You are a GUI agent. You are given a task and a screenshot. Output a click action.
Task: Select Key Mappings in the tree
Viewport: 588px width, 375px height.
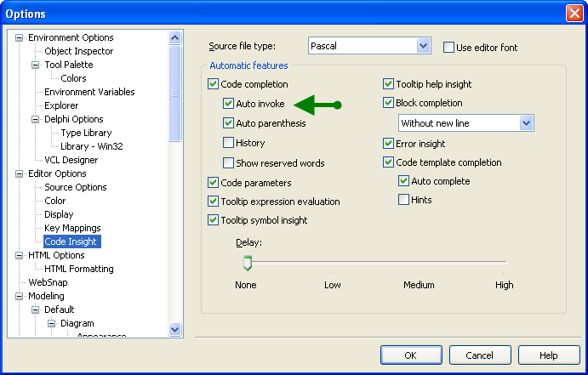pyautogui.click(x=72, y=228)
